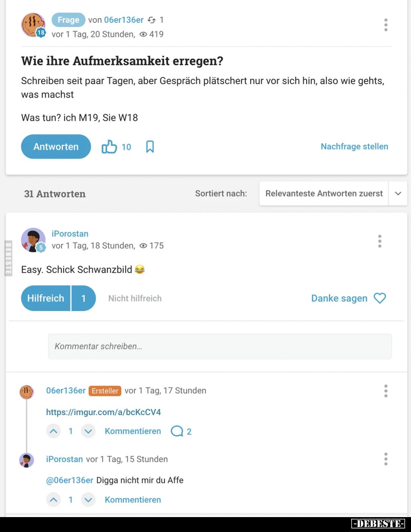The image size is (411, 532).
Task: Upvote iPorostan's 'Digga nicht mir' reply
Action: [x=53, y=500]
